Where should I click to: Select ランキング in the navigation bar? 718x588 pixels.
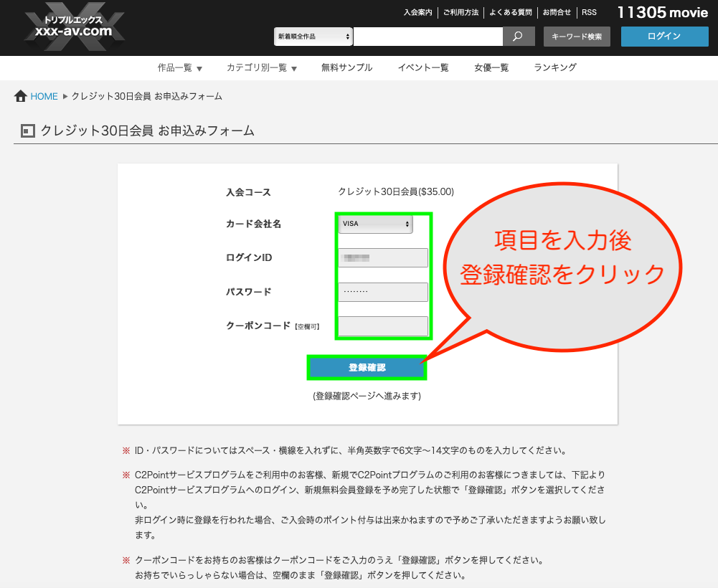tap(554, 68)
